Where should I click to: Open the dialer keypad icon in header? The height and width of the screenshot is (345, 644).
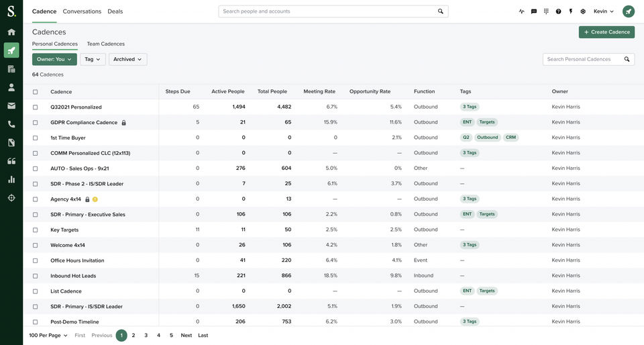pyautogui.click(x=546, y=11)
